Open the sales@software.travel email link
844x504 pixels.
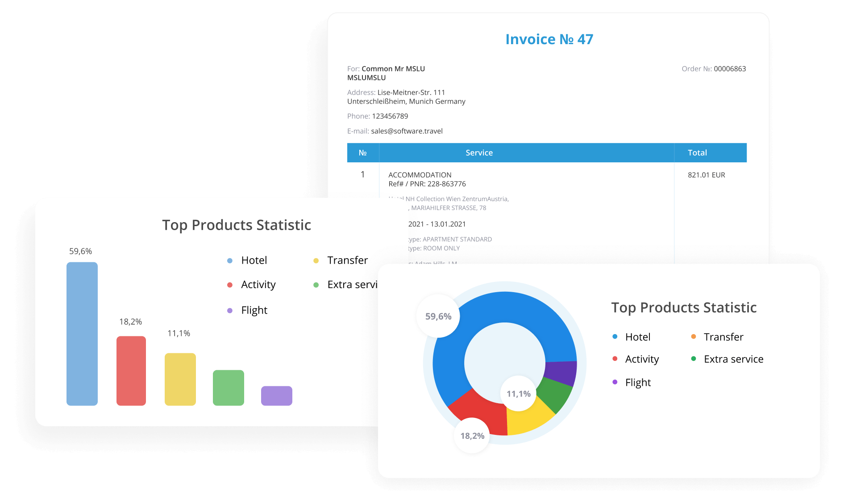point(407,131)
